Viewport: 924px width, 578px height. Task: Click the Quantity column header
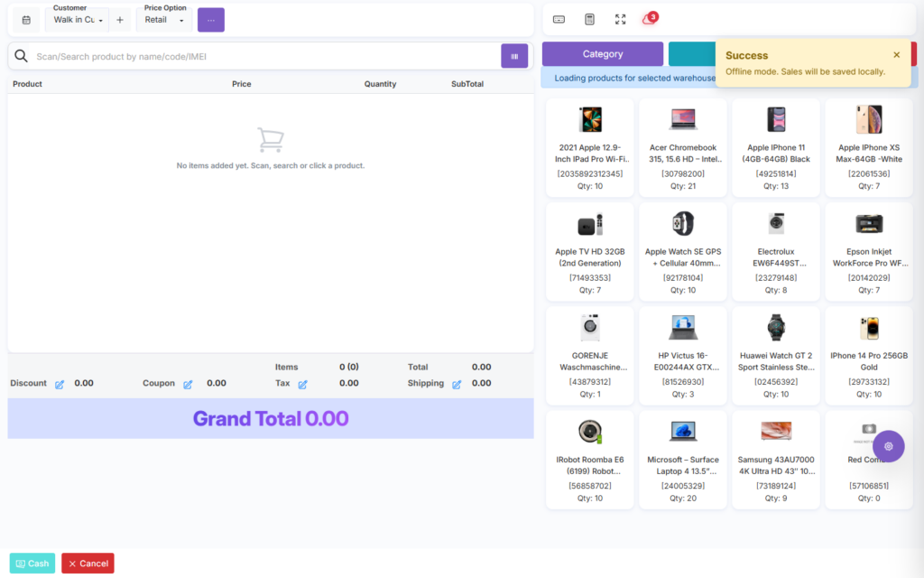(x=380, y=84)
